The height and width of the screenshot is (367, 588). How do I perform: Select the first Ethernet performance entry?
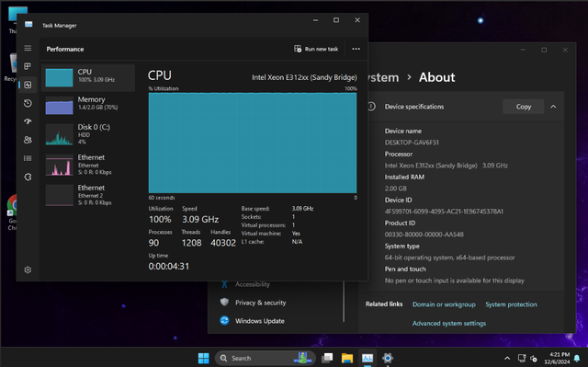click(88, 165)
